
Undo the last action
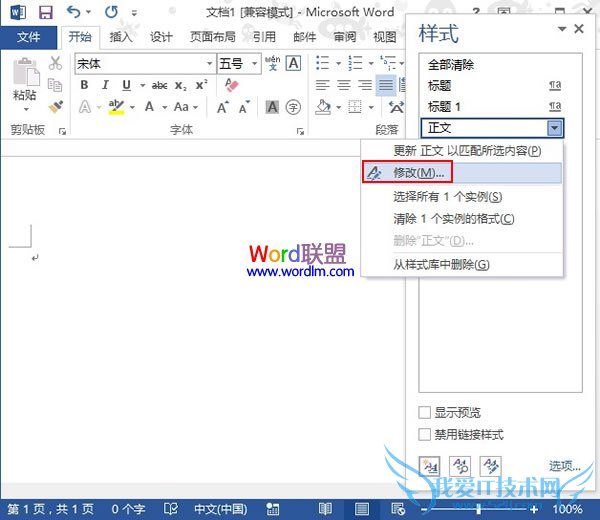tap(73, 12)
